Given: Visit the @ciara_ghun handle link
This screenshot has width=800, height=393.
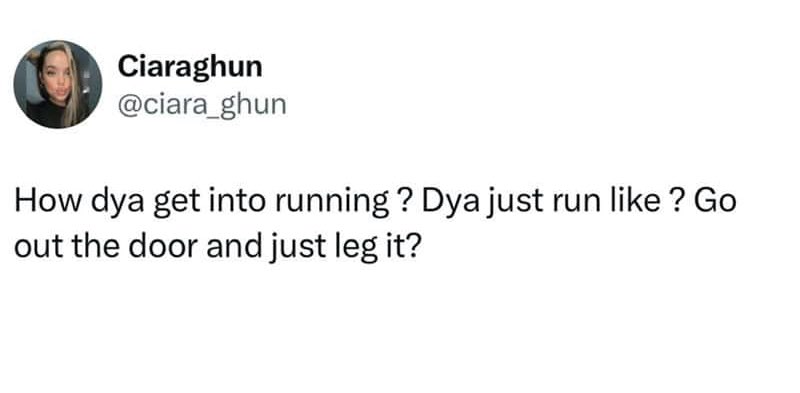Looking at the screenshot, I should pos(202,105).
